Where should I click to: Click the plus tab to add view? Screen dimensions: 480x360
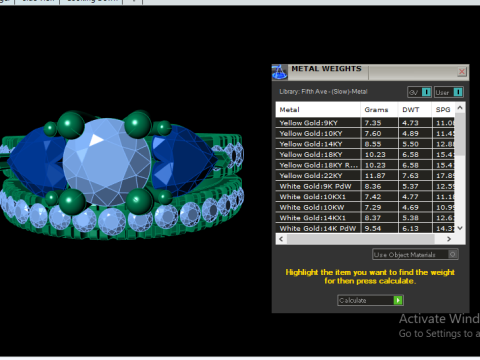pyautogui.click(x=133, y=1)
